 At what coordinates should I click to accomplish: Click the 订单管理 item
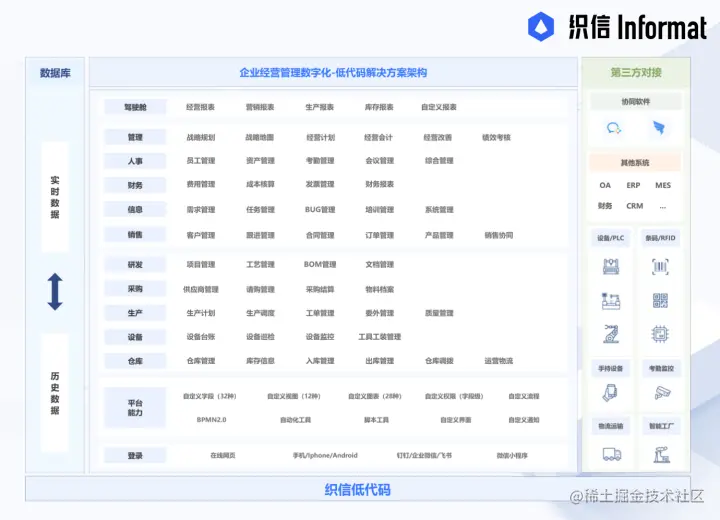click(380, 235)
